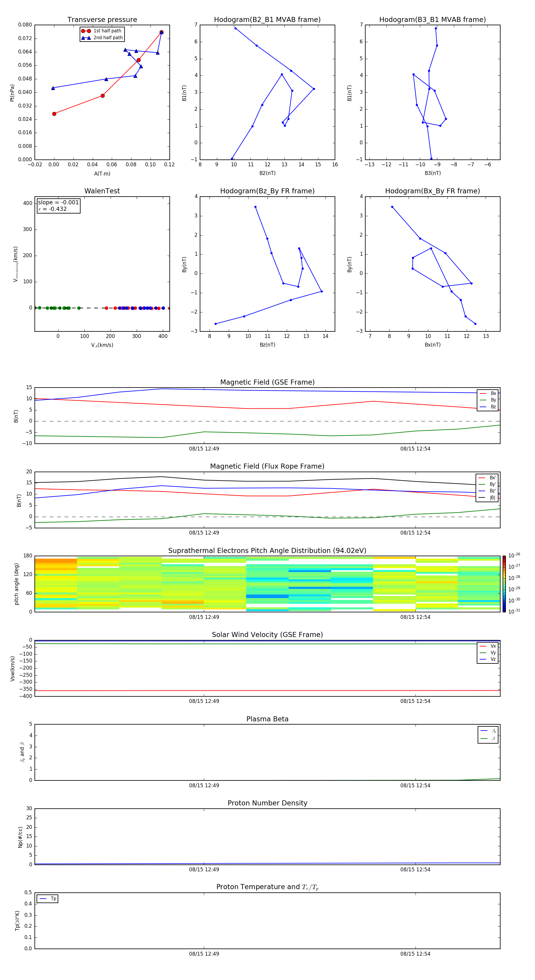Click Bx legend entry in GSE magnetic field plot
The image size is (535, 980).
tap(488, 393)
